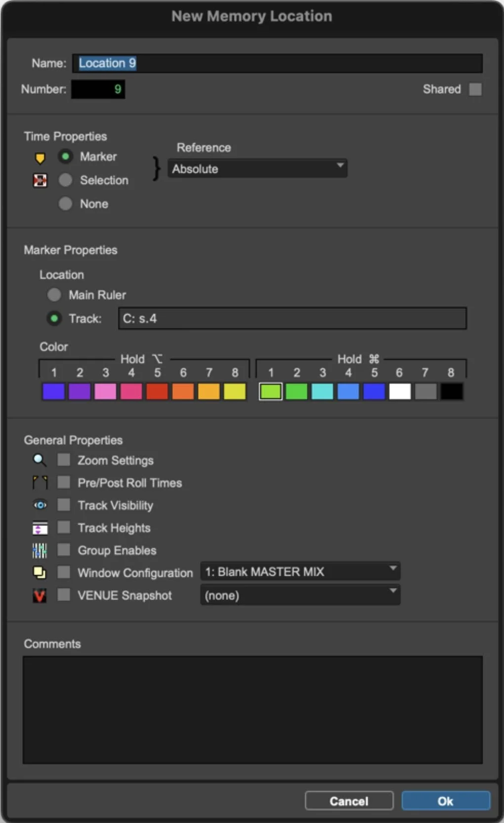The width and height of the screenshot is (504, 823).
Task: Click the yellow marker icon beside Marker
Action: (x=40, y=158)
